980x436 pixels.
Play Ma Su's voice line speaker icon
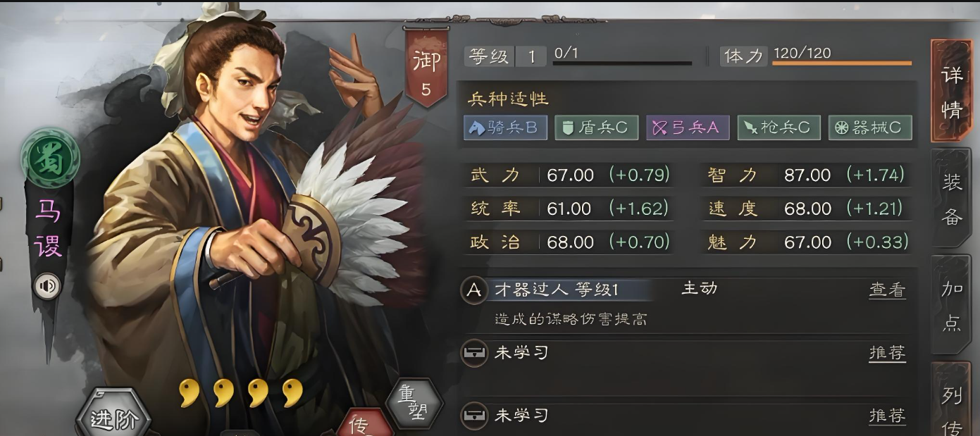[x=48, y=286]
